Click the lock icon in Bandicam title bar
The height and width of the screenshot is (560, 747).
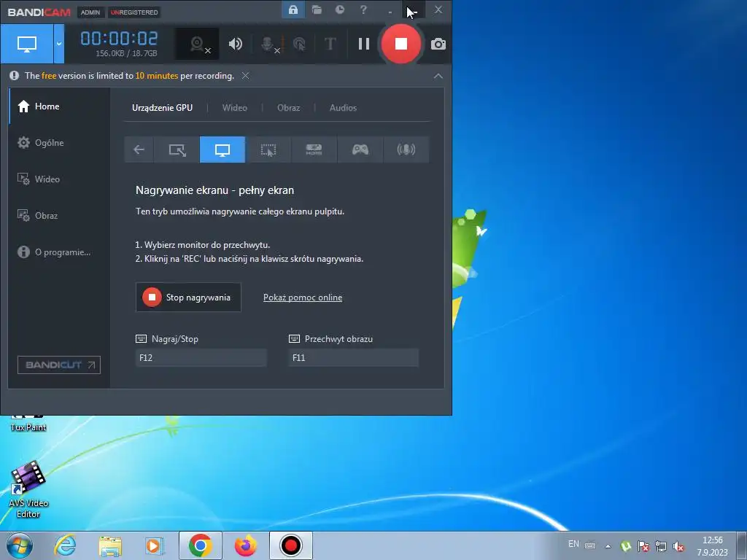pyautogui.click(x=293, y=9)
